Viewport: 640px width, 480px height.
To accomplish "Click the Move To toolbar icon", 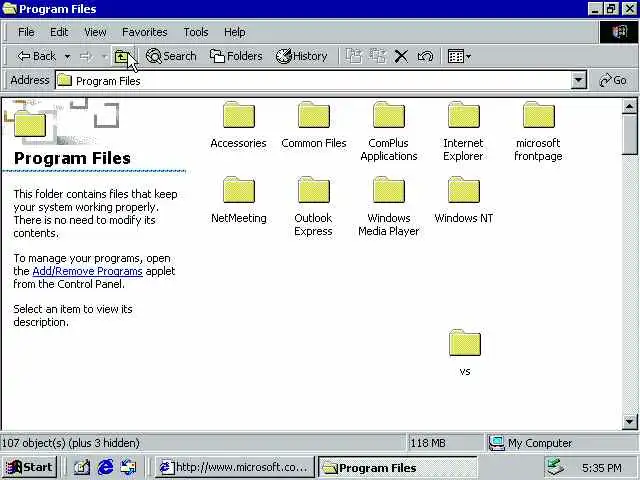I will pos(353,56).
